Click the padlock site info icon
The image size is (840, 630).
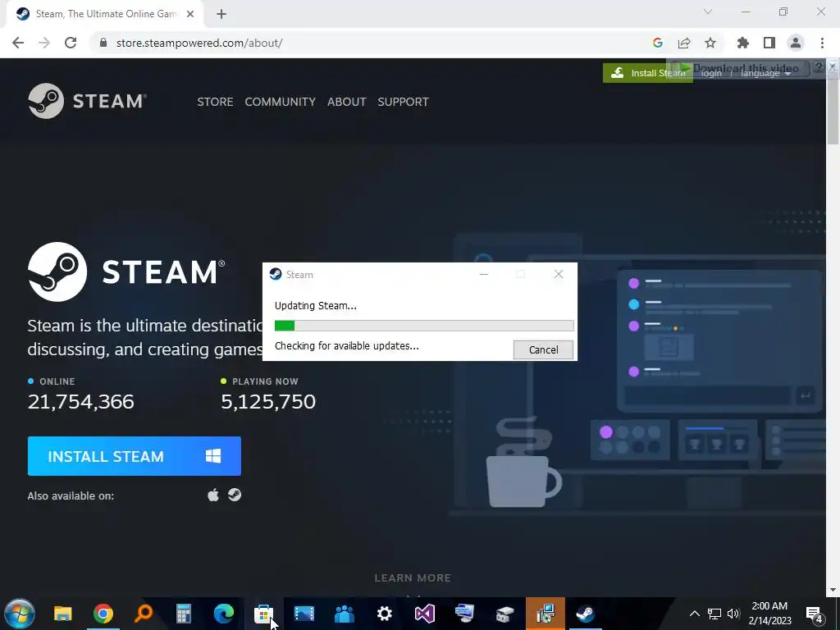click(104, 43)
